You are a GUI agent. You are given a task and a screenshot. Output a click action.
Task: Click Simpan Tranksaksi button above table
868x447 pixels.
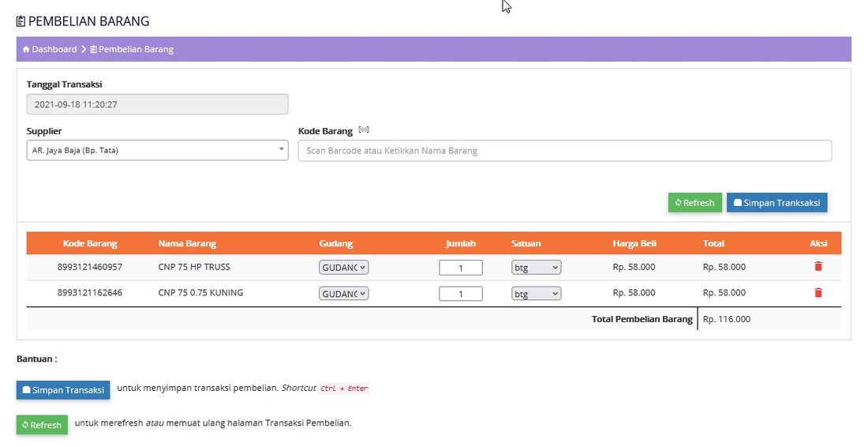tap(776, 203)
